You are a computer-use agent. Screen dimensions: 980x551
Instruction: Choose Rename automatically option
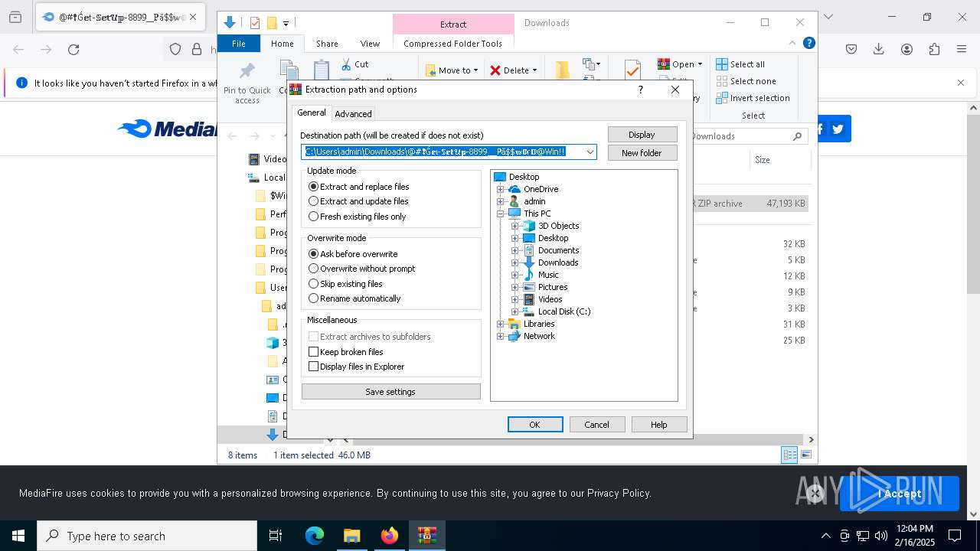click(313, 298)
